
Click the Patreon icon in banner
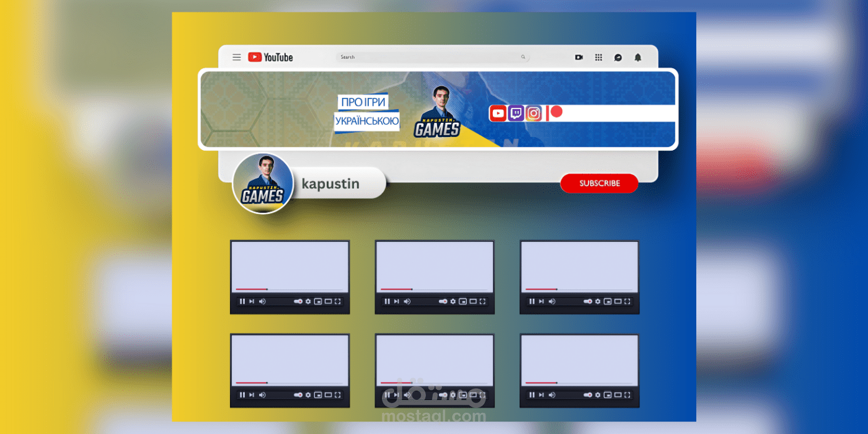(554, 113)
